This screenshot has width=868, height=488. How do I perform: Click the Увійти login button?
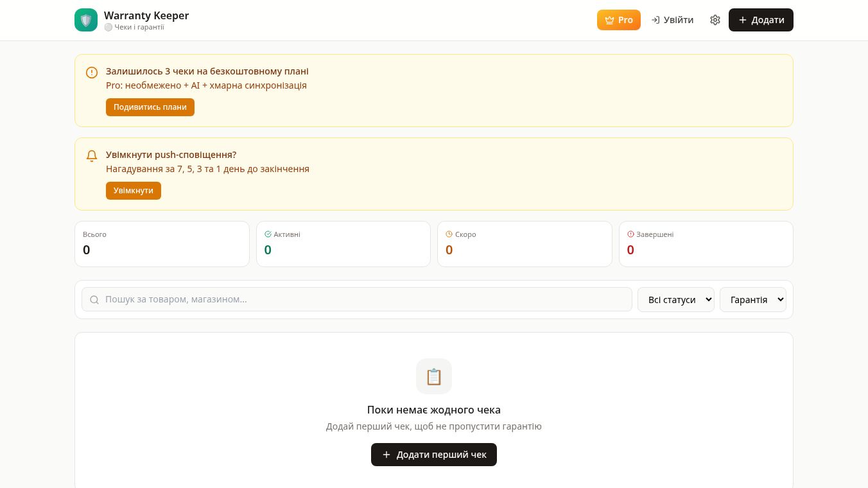[x=672, y=20]
